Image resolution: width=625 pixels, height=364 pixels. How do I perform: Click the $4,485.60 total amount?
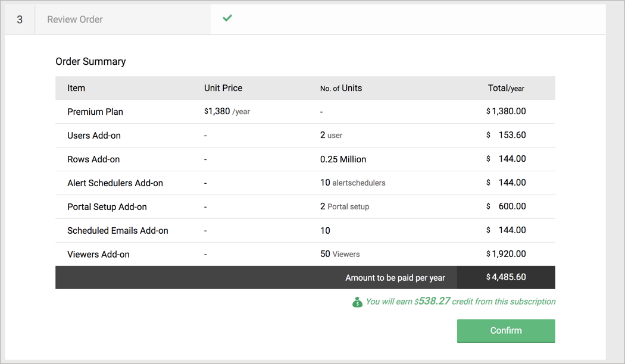point(506,277)
